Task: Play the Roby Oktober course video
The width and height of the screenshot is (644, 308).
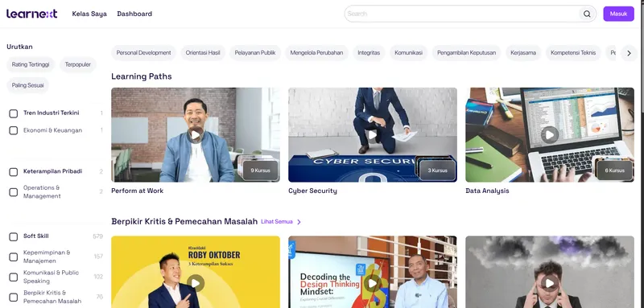Action: [196, 283]
